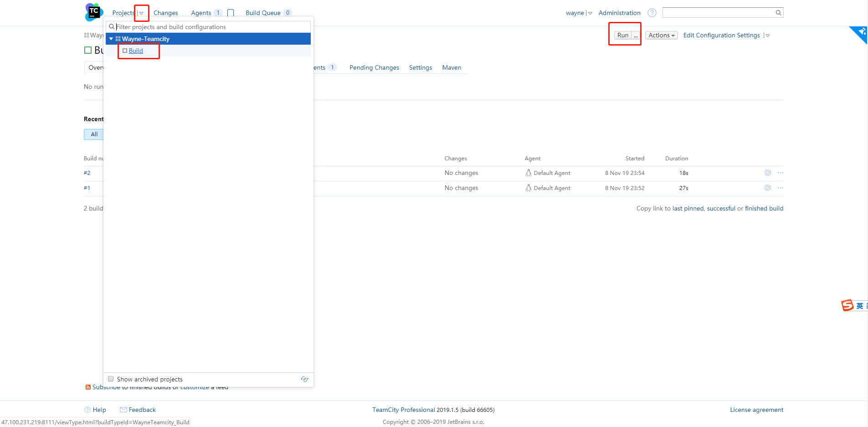Click the Duration column header

677,159
